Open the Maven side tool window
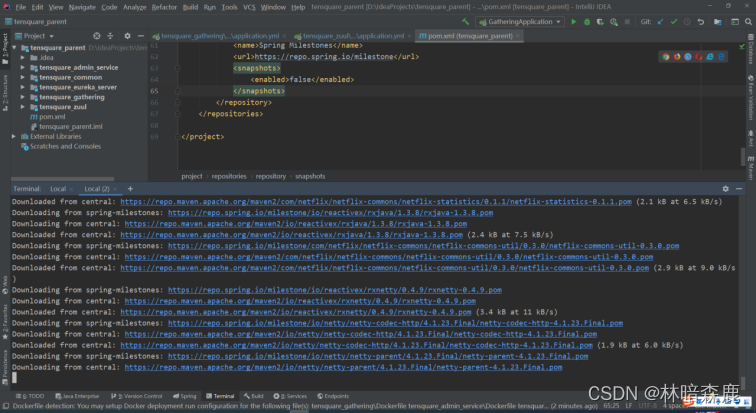 point(751,169)
